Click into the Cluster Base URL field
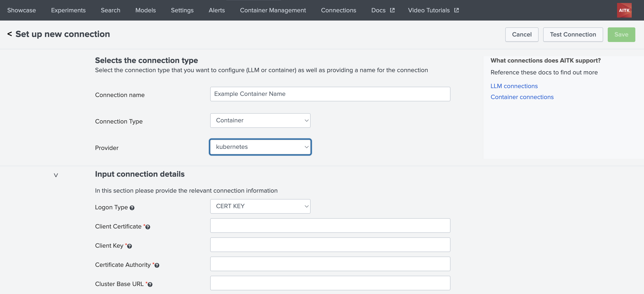Image resolution: width=644 pixels, height=294 pixels. point(330,283)
